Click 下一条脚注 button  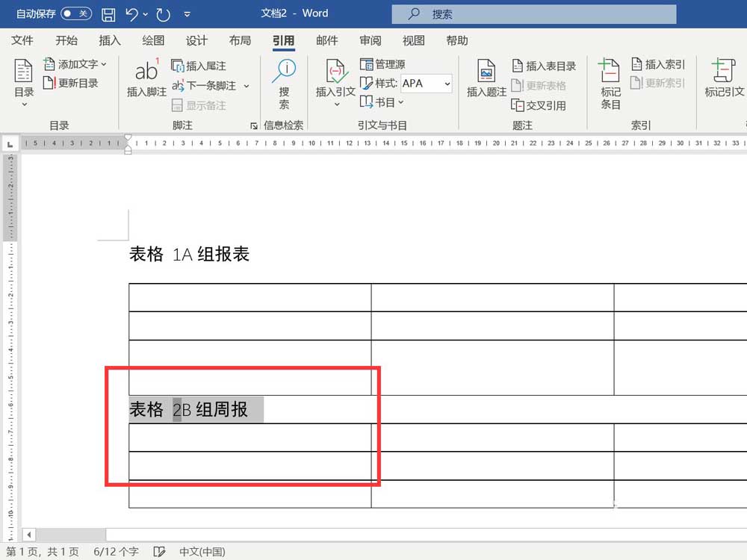pos(204,86)
